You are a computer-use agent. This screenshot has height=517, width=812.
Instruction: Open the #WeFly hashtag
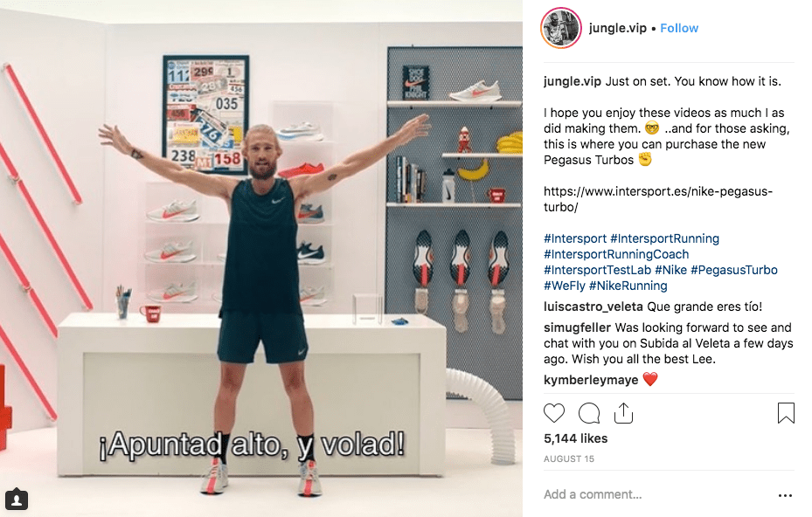[x=565, y=286]
